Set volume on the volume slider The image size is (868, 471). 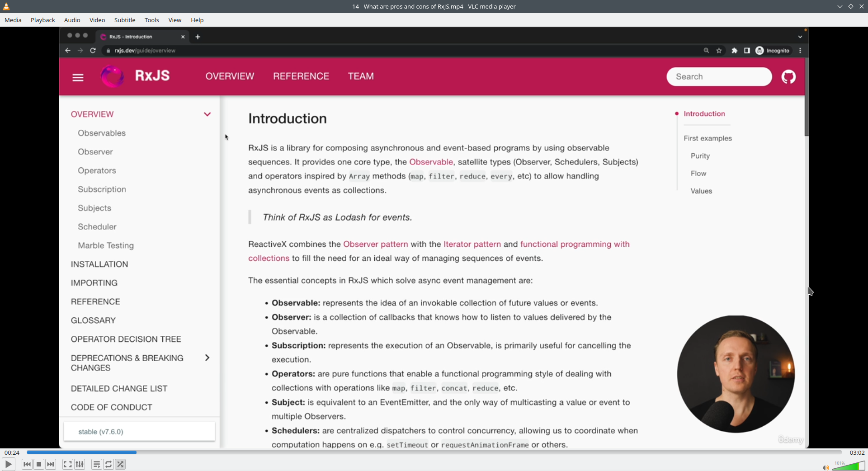[x=849, y=466]
